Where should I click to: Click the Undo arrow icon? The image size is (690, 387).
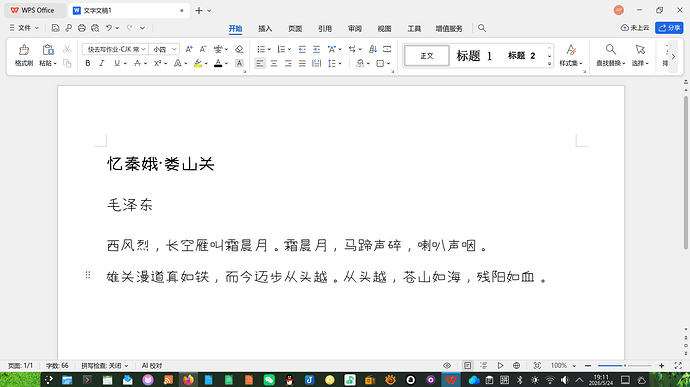(109, 28)
